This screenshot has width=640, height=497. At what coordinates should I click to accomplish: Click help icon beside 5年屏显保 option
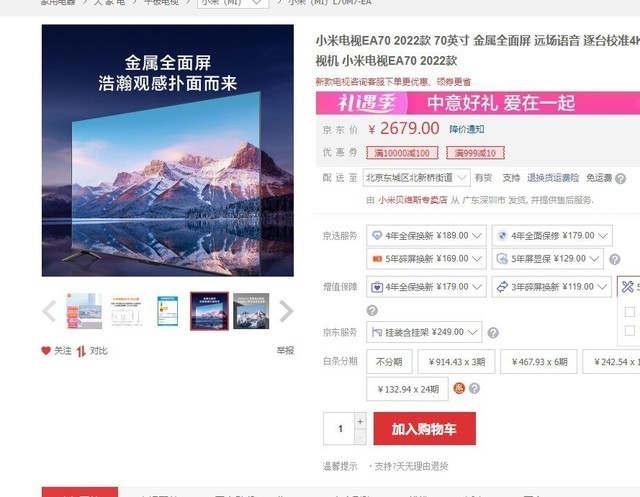tap(614, 259)
